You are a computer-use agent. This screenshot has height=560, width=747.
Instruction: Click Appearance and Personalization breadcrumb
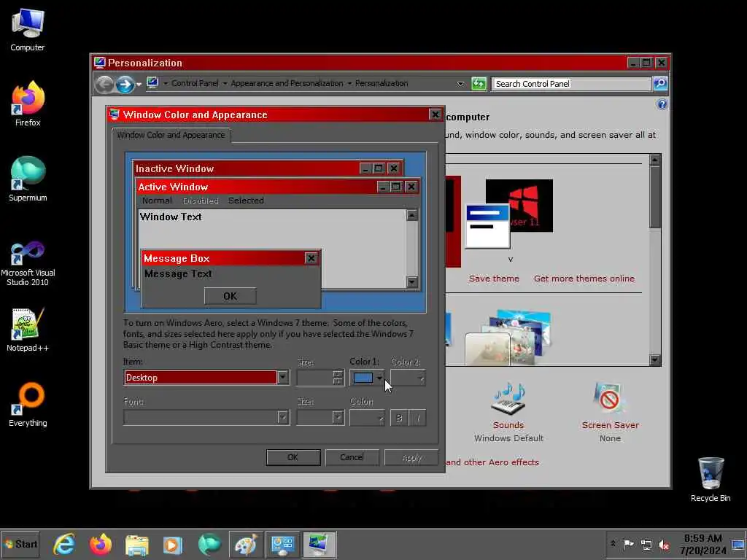pos(287,83)
